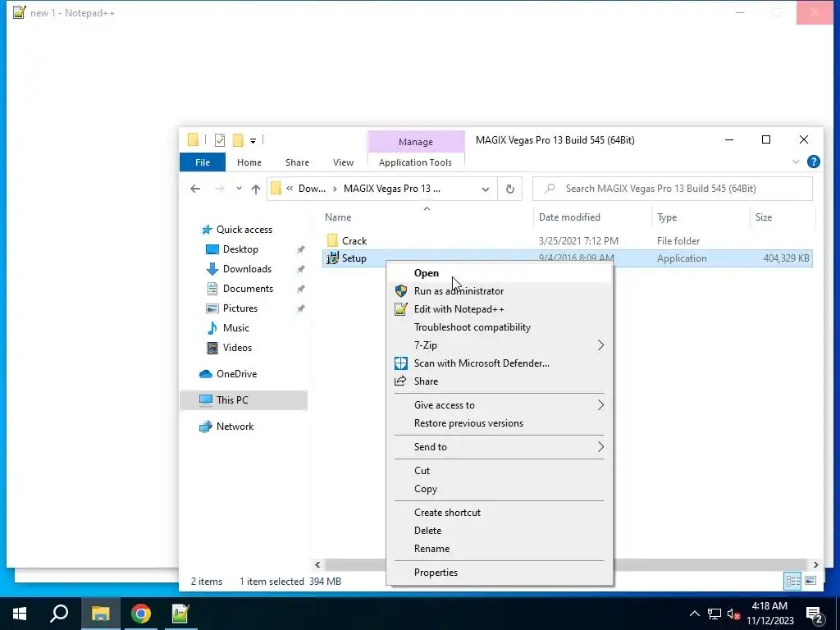Select OneDrive in navigation pane
This screenshot has width=840, height=630.
coord(236,374)
